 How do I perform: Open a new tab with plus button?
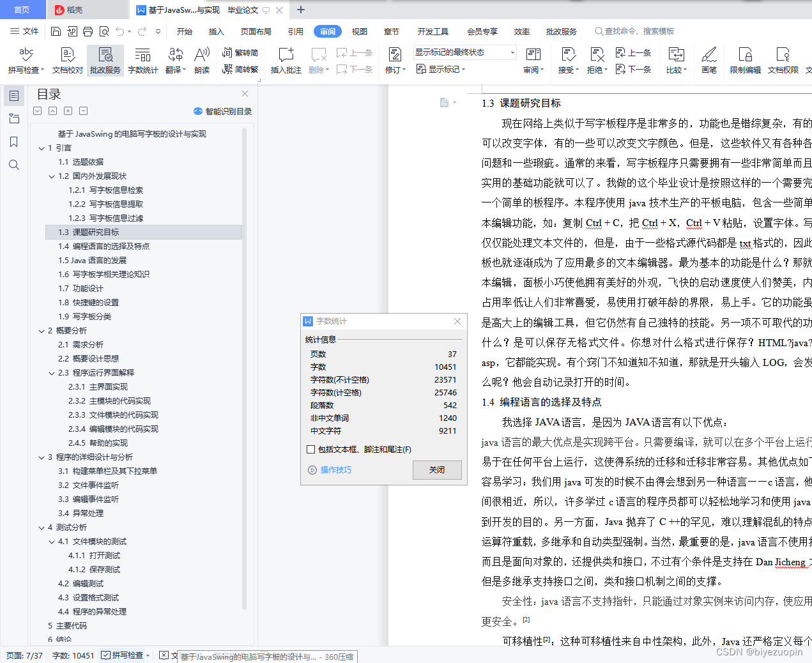(301, 10)
